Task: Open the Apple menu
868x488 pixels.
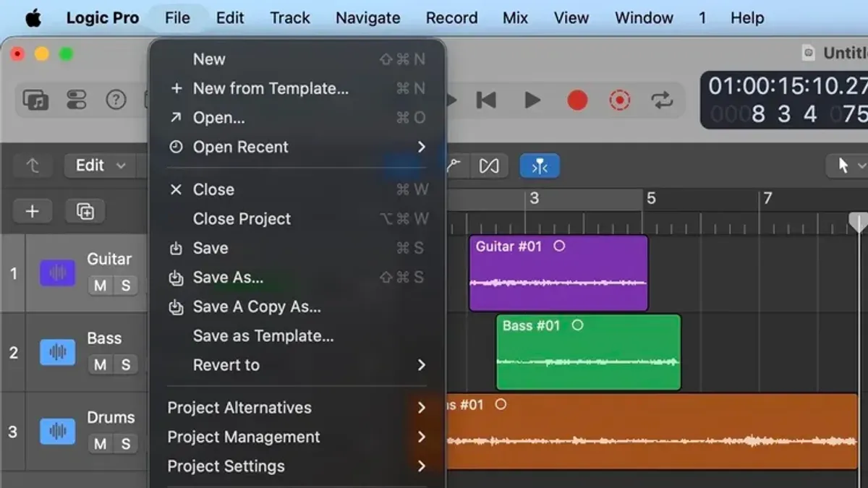Action: tap(33, 17)
